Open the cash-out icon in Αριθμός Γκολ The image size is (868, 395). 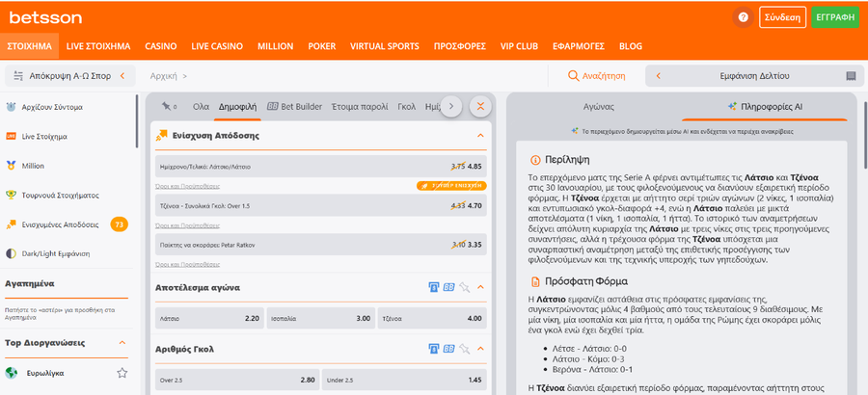pyautogui.click(x=434, y=349)
